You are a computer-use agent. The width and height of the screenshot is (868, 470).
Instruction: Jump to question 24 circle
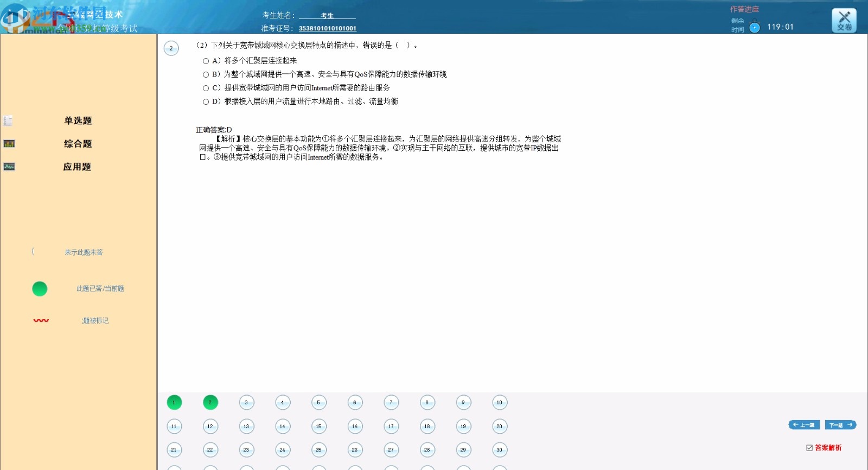click(283, 449)
